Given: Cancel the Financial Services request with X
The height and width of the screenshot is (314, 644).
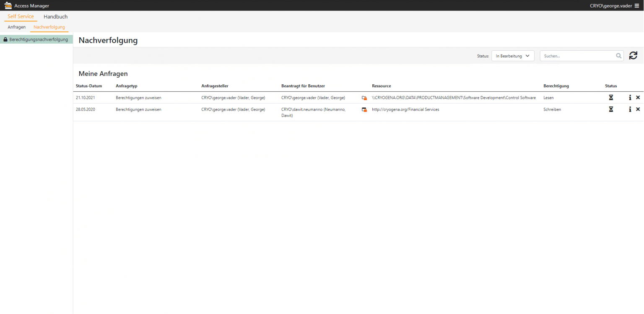Looking at the screenshot, I should click(638, 109).
